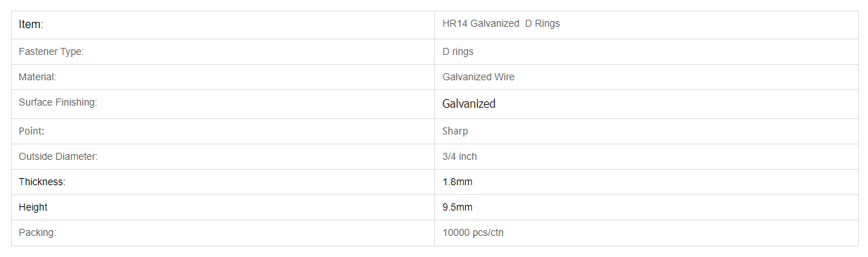868x257 pixels.
Task: Select the 'D rings' value cell
Action: coord(647,51)
